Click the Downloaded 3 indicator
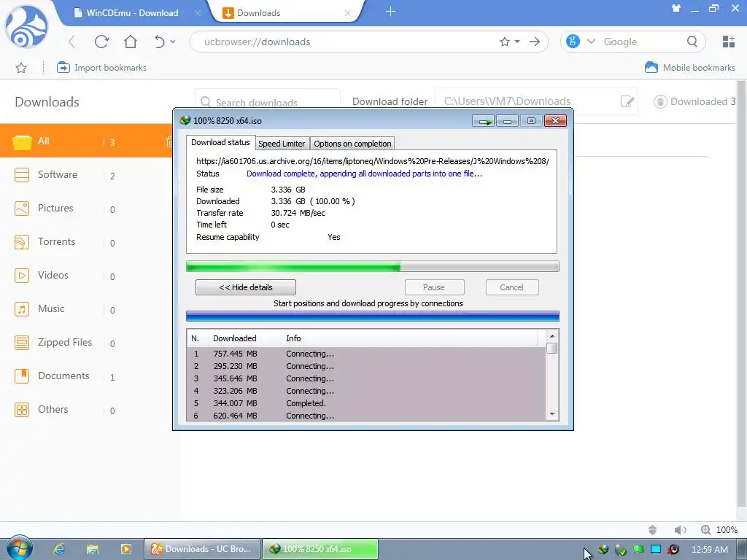This screenshot has width=747, height=560. coord(694,101)
